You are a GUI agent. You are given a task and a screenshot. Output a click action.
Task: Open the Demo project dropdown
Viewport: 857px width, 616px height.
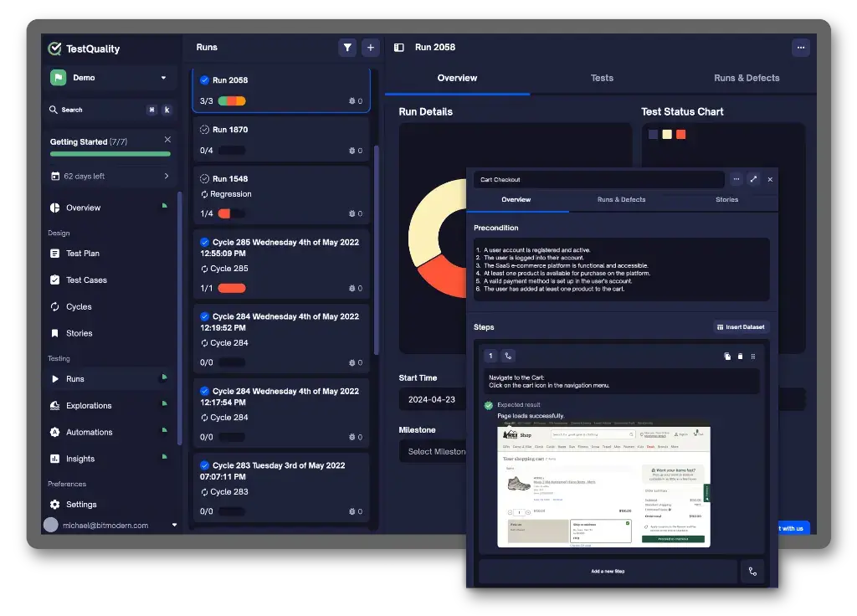tap(110, 77)
